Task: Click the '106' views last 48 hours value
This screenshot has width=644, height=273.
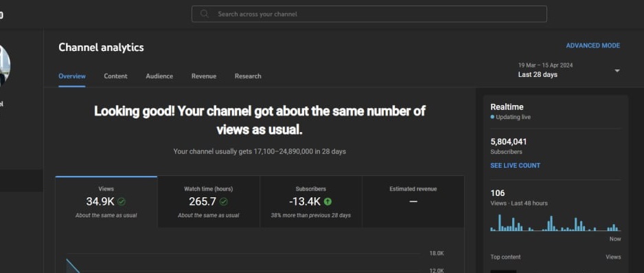Action: (497, 193)
